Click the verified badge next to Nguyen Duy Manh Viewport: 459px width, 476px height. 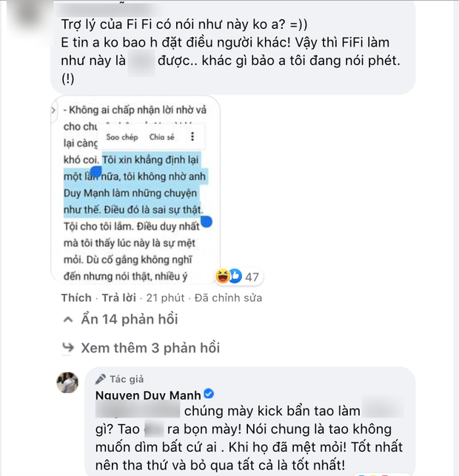(209, 394)
